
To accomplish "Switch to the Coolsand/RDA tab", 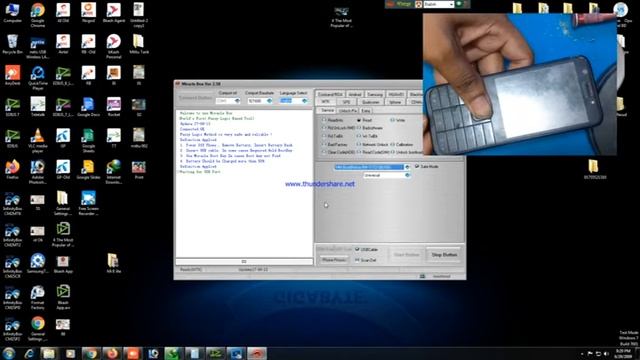I will [x=330, y=94].
